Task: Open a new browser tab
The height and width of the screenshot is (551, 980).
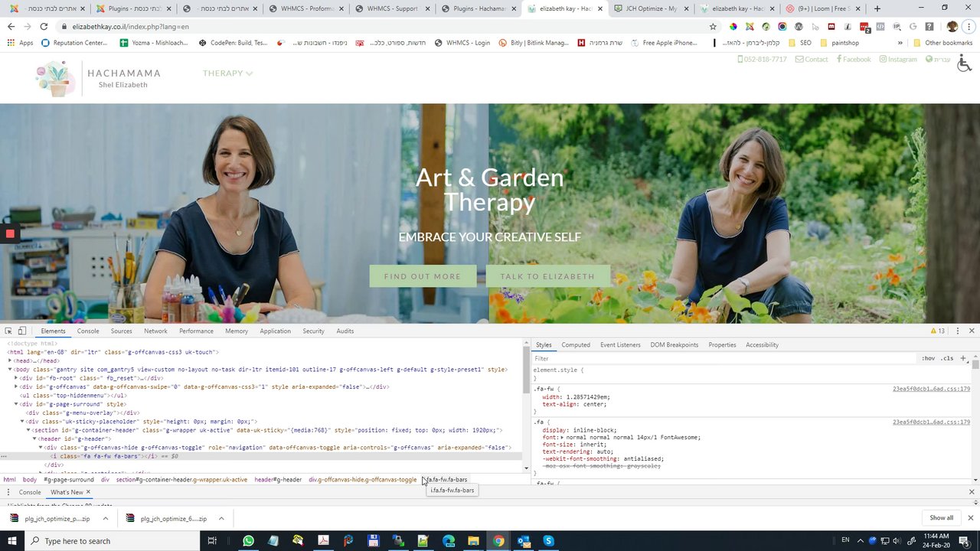Action: click(877, 8)
